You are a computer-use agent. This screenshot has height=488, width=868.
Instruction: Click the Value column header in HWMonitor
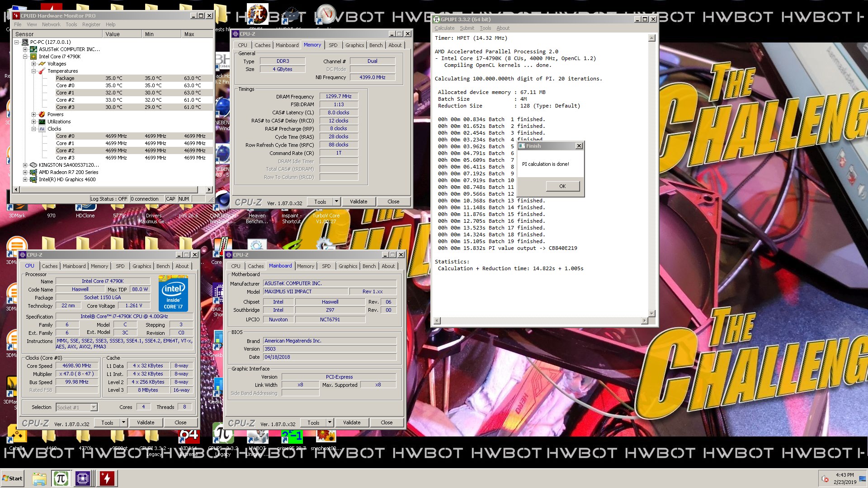pos(121,34)
